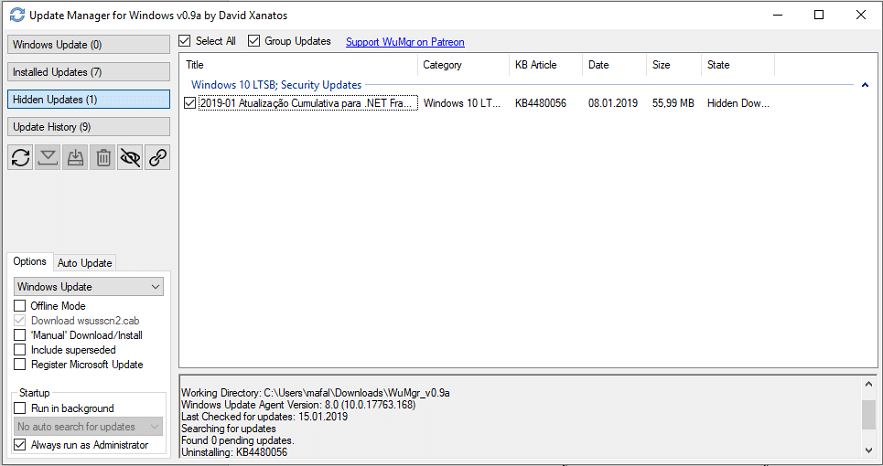
Task: Click the Found 0 pending updates log line
Action: click(238, 440)
